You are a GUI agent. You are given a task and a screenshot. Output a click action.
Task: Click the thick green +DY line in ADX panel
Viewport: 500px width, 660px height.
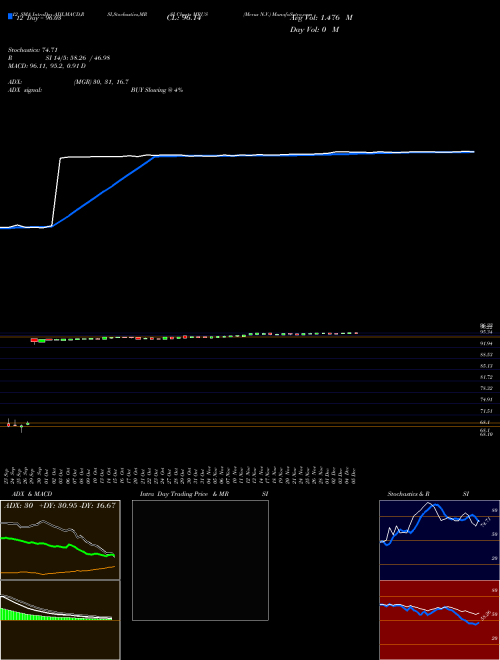(57, 547)
